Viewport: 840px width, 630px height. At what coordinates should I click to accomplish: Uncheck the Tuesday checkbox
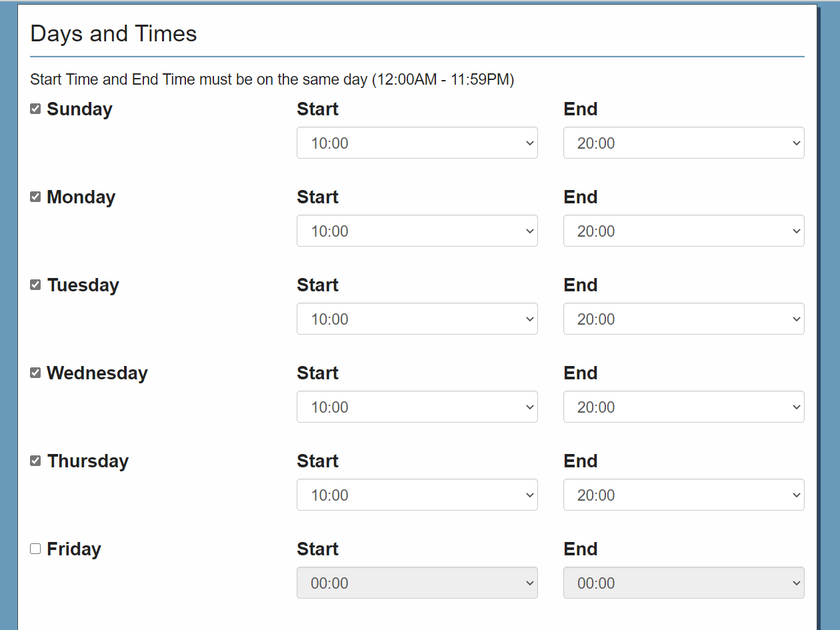[x=35, y=285]
